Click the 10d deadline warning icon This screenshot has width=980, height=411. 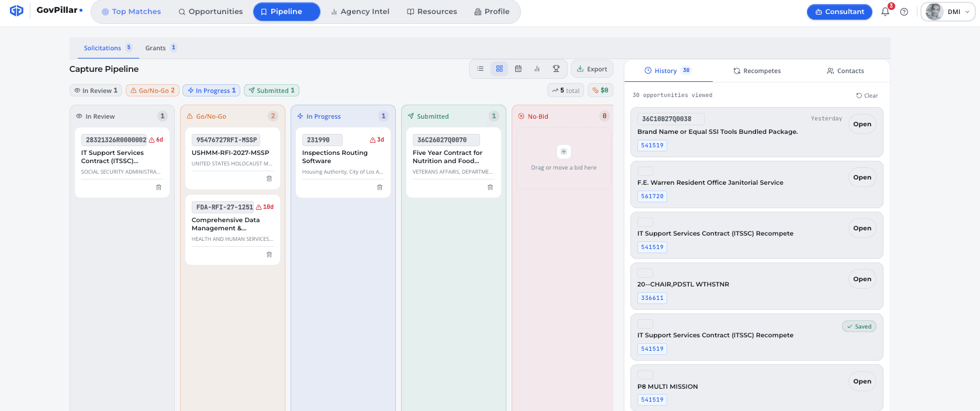click(x=259, y=208)
